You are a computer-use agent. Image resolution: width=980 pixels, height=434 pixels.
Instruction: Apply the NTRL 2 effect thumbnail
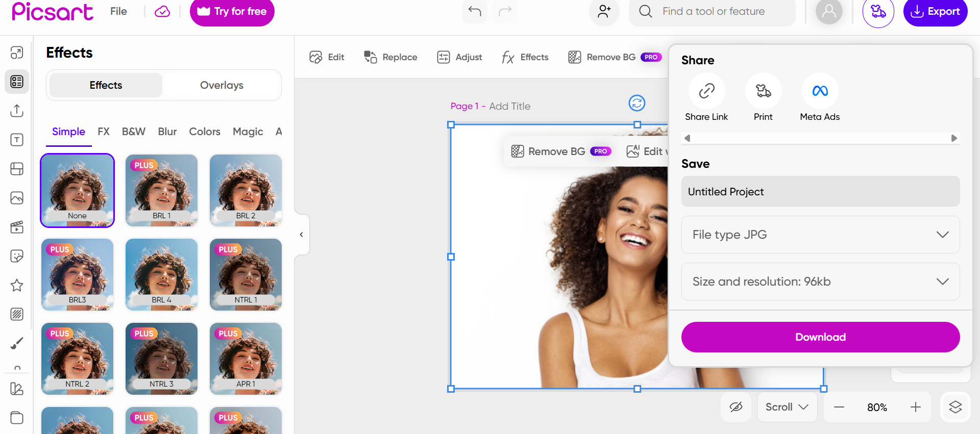pyautogui.click(x=78, y=359)
